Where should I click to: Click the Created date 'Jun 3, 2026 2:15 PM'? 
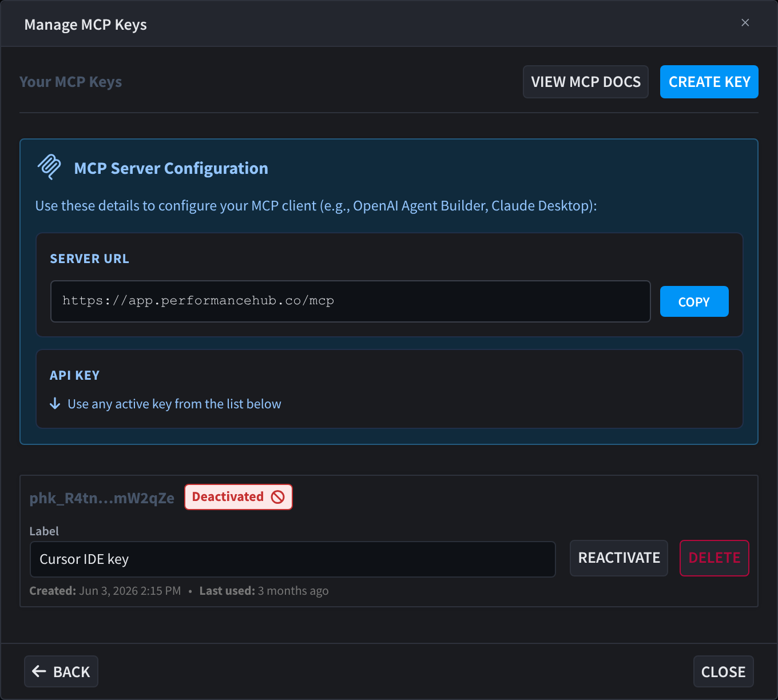130,591
